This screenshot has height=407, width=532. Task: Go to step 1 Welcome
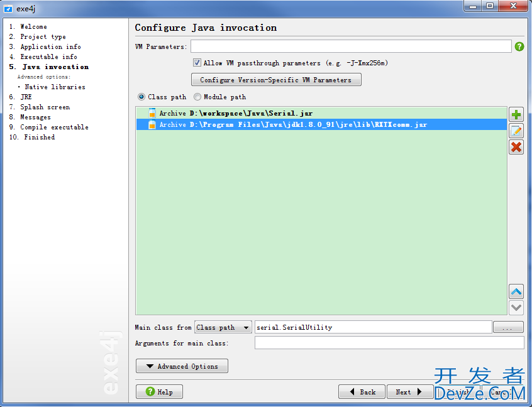pos(28,26)
